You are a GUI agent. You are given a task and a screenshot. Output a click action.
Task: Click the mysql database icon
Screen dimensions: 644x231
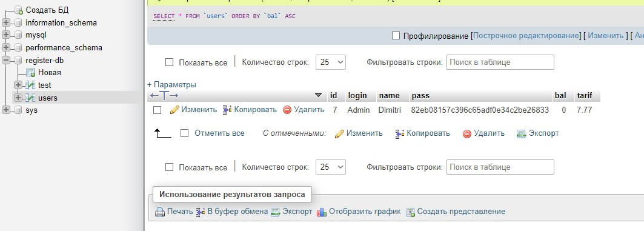[x=18, y=35]
